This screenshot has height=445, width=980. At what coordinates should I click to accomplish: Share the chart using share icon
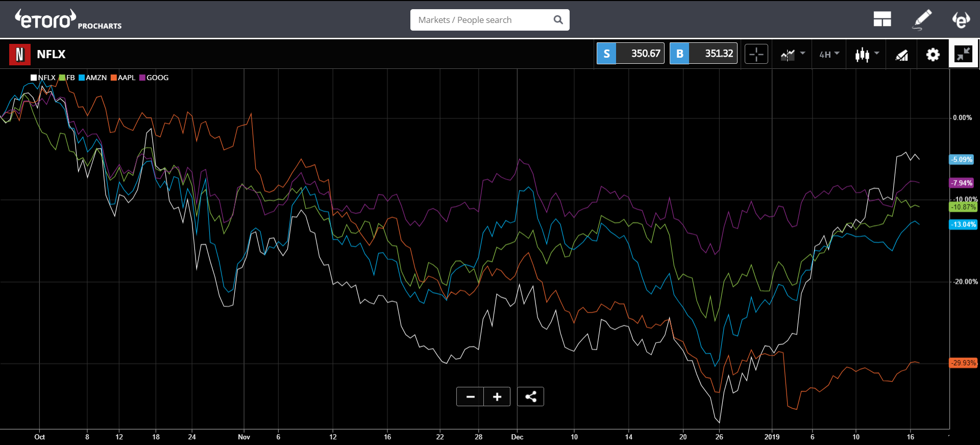(530, 397)
